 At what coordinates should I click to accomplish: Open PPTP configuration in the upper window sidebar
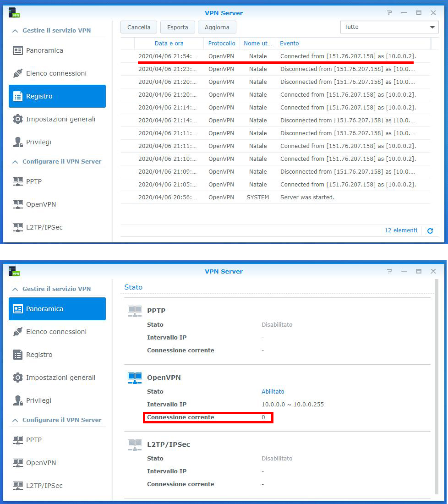pos(57,181)
